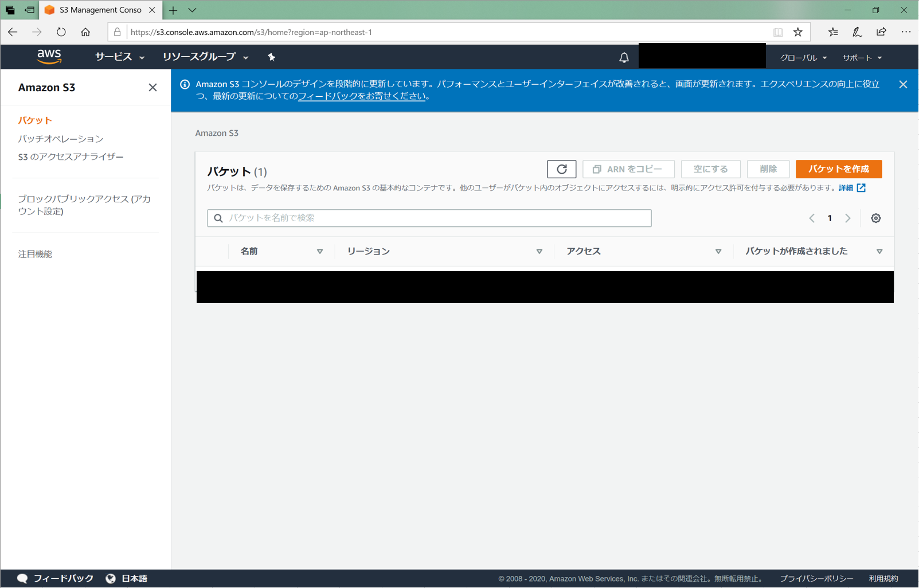This screenshot has width=919, height=588.
Task: Click the info icon in the blue banner
Action: 185,84
